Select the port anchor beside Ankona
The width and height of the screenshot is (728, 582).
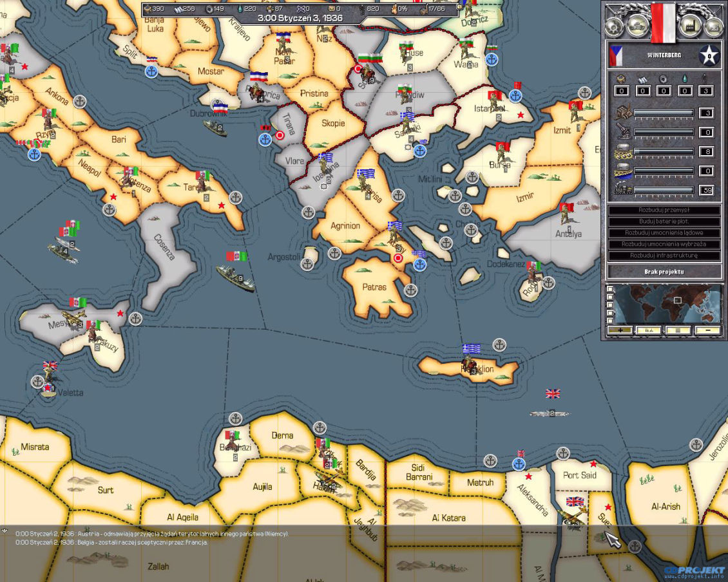tap(81, 101)
